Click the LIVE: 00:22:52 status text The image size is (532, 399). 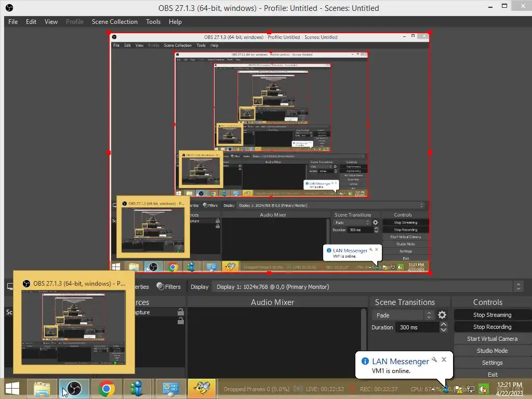(325, 389)
